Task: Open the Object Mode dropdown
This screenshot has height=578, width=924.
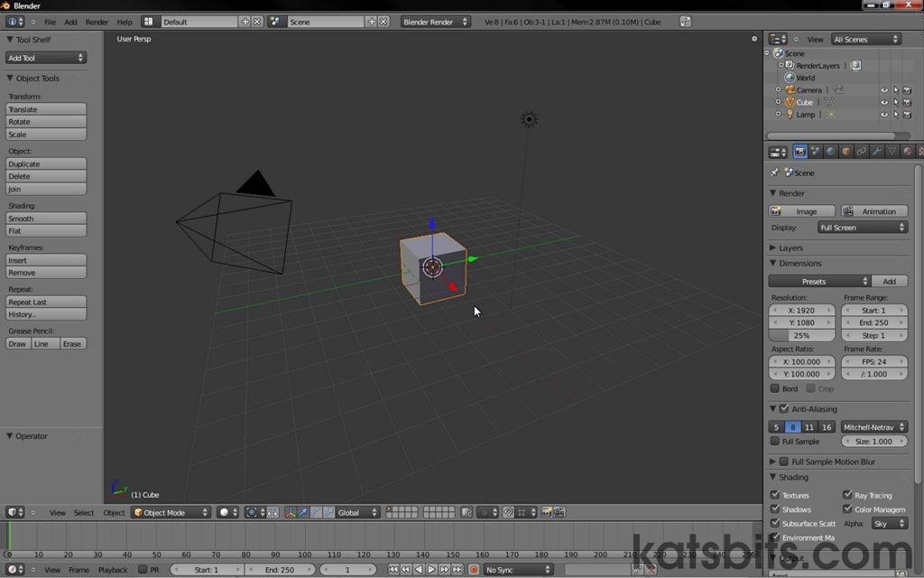Action: [171, 513]
